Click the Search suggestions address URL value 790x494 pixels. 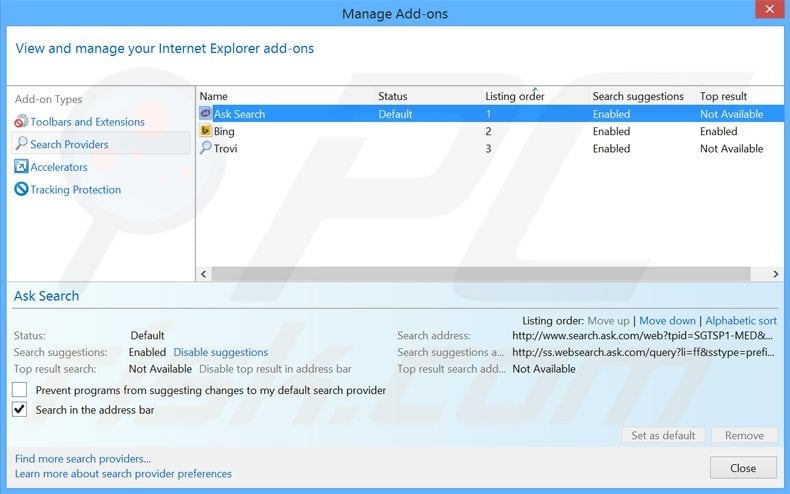pos(643,352)
